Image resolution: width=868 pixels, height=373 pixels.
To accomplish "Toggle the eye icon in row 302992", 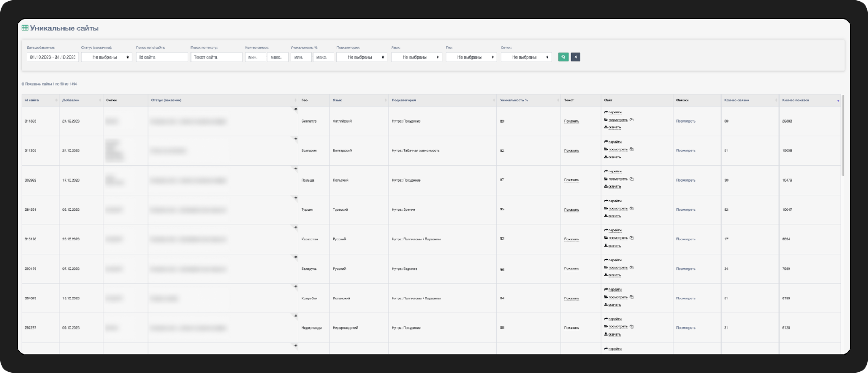I will [x=296, y=168].
